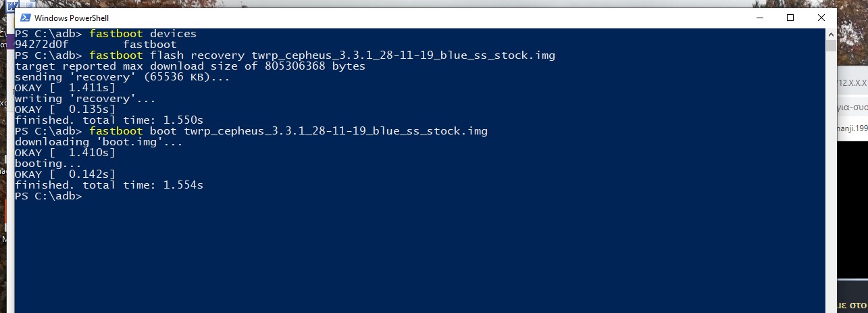Viewport: 868px width, 313px height.
Task: Click the Windows PowerShell title text
Action: [x=71, y=18]
